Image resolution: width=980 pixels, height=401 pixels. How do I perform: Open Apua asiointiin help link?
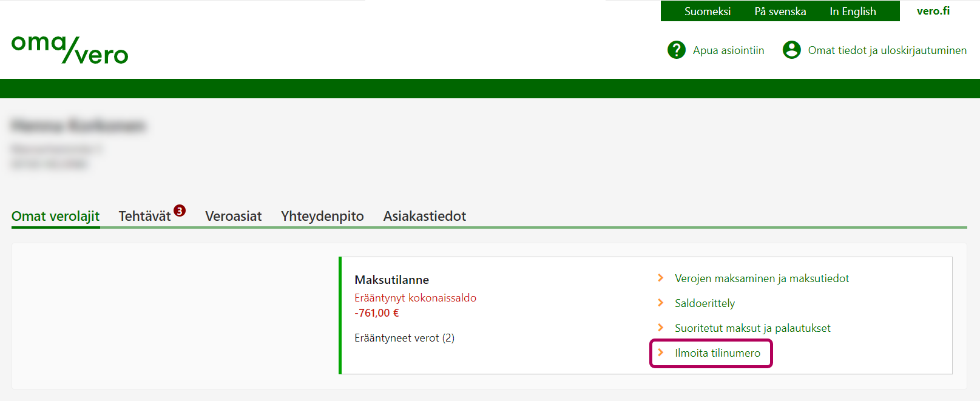click(728, 50)
